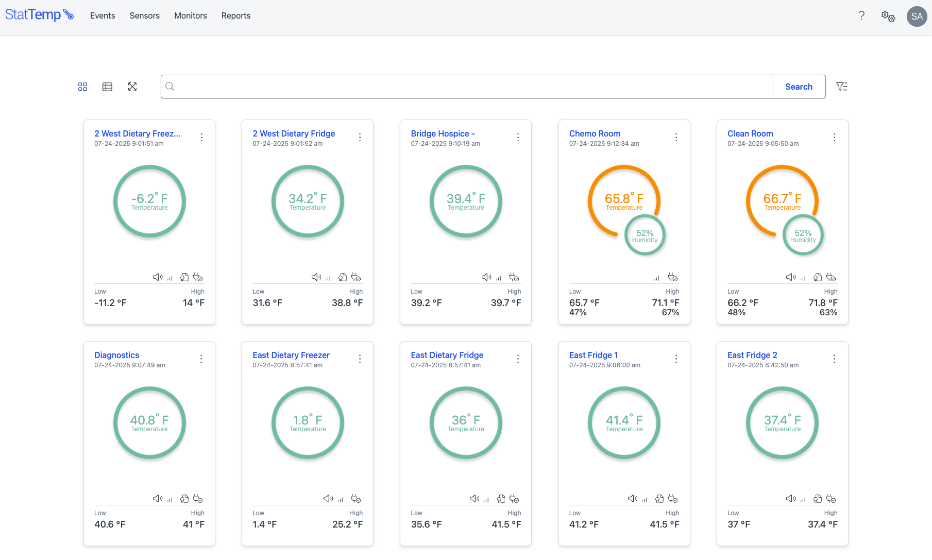Click Chemo Room temperature gauge
932x560 pixels.
tap(624, 201)
